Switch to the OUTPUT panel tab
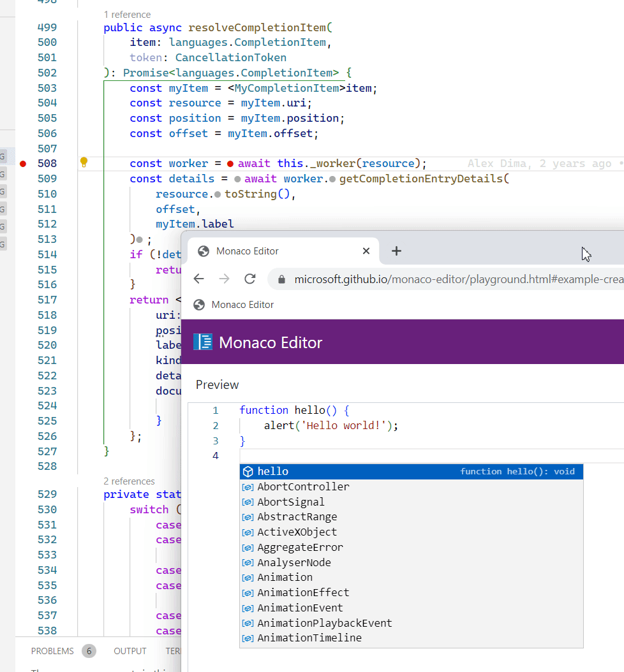This screenshot has height=672, width=624. [130, 651]
